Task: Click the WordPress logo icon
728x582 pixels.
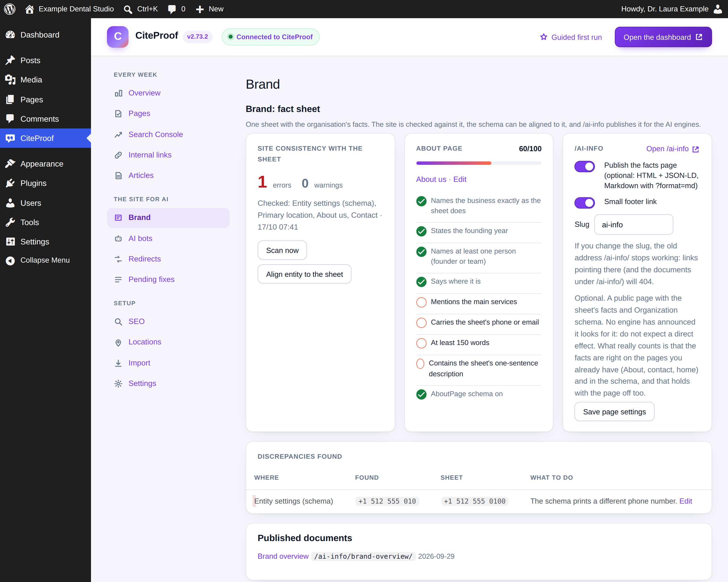Action: point(10,9)
